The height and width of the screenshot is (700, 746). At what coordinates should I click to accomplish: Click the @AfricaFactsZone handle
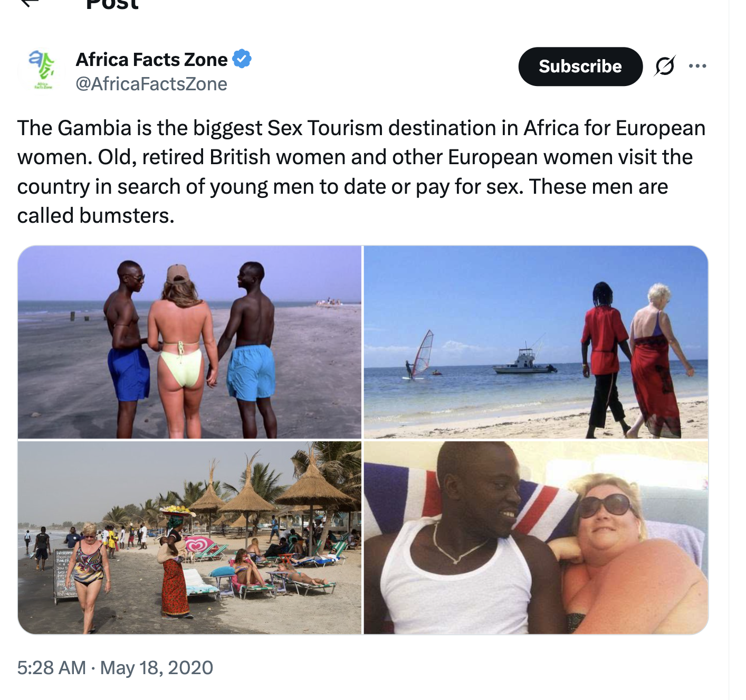point(151,84)
